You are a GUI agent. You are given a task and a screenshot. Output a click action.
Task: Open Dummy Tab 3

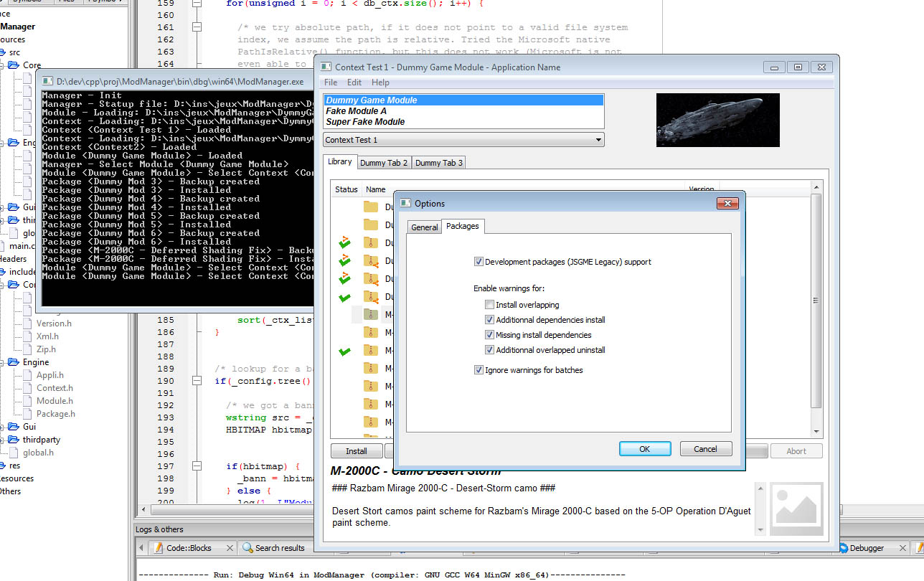439,163
